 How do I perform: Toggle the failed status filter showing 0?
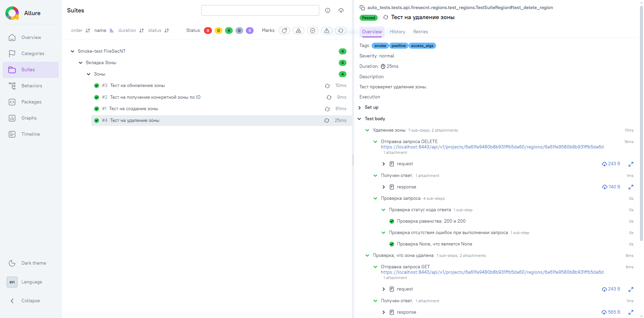208,31
